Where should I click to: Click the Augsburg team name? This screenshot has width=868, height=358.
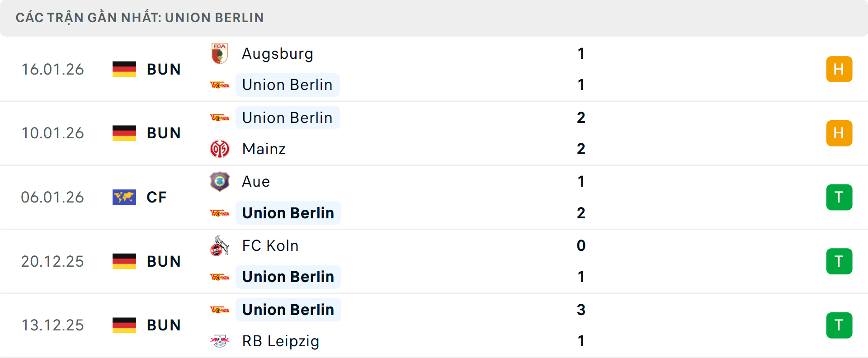coord(277,53)
